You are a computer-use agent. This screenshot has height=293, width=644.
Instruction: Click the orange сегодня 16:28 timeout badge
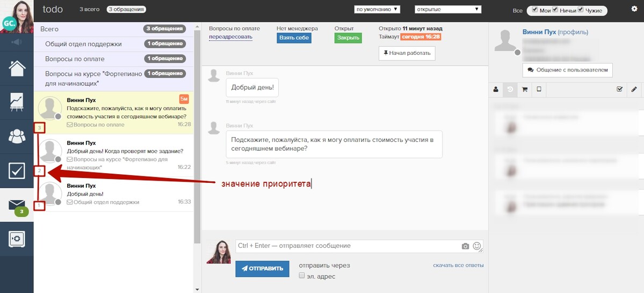(421, 37)
